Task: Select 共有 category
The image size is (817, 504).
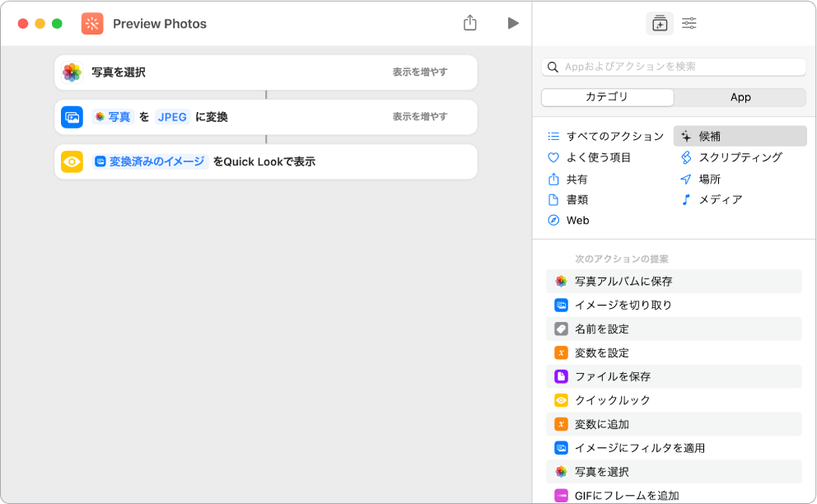Action: (x=568, y=180)
